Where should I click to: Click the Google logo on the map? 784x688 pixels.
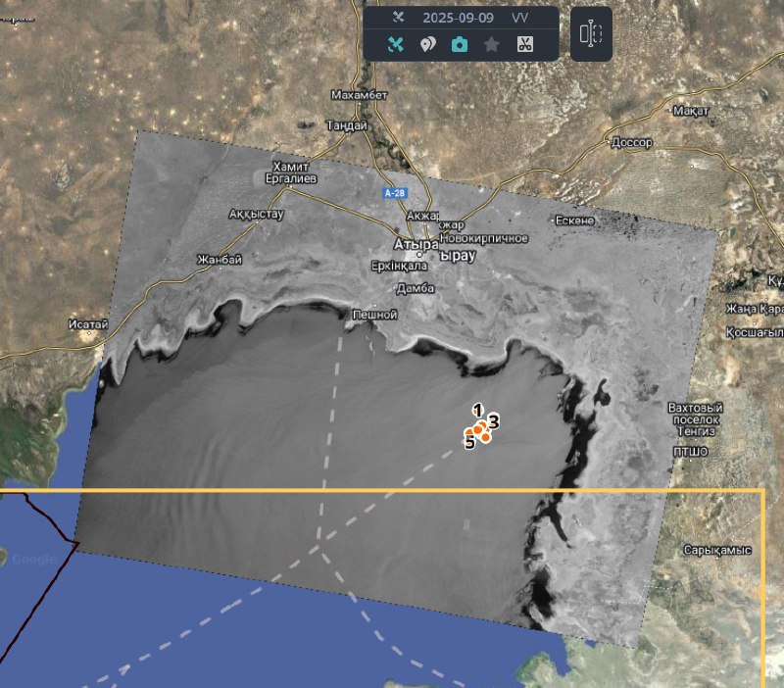(x=33, y=559)
